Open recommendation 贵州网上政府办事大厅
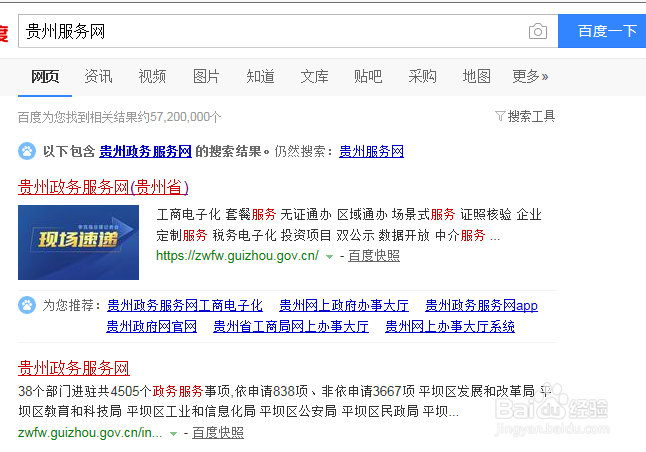 tap(344, 306)
